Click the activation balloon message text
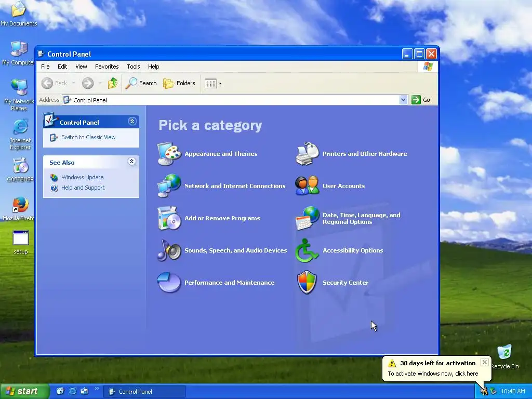This screenshot has width=532, height=399. pyautogui.click(x=433, y=374)
